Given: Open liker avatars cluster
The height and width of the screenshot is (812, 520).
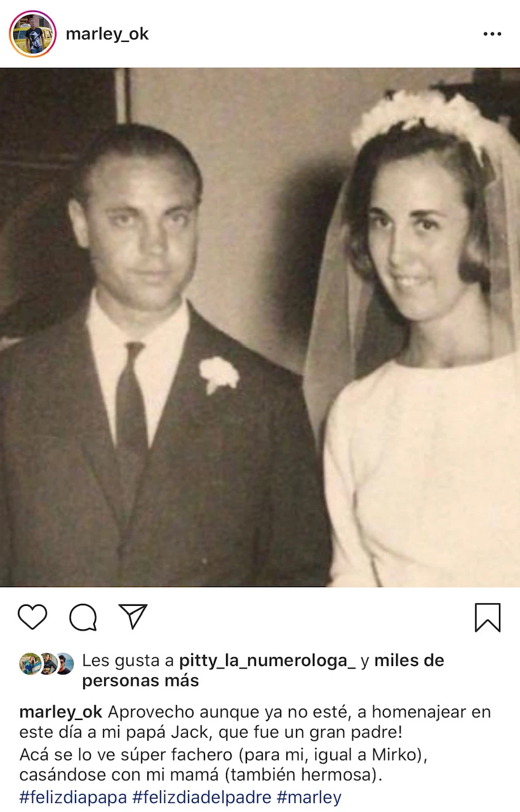Looking at the screenshot, I should click(x=46, y=664).
